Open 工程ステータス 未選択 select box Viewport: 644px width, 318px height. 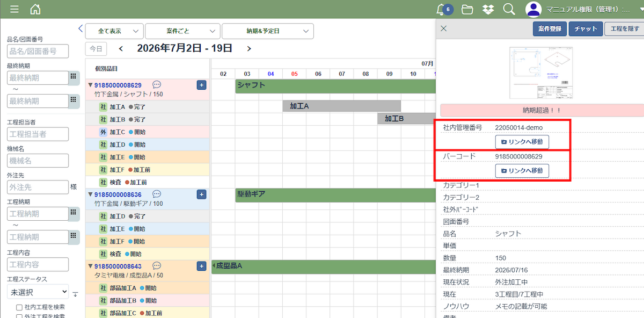coord(38,292)
